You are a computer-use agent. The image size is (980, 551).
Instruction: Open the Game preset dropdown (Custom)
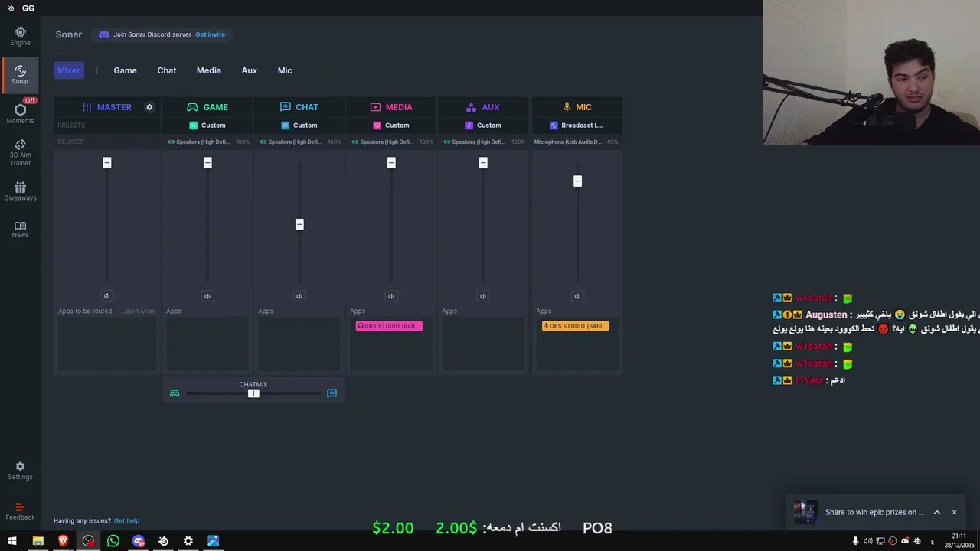[207, 126]
